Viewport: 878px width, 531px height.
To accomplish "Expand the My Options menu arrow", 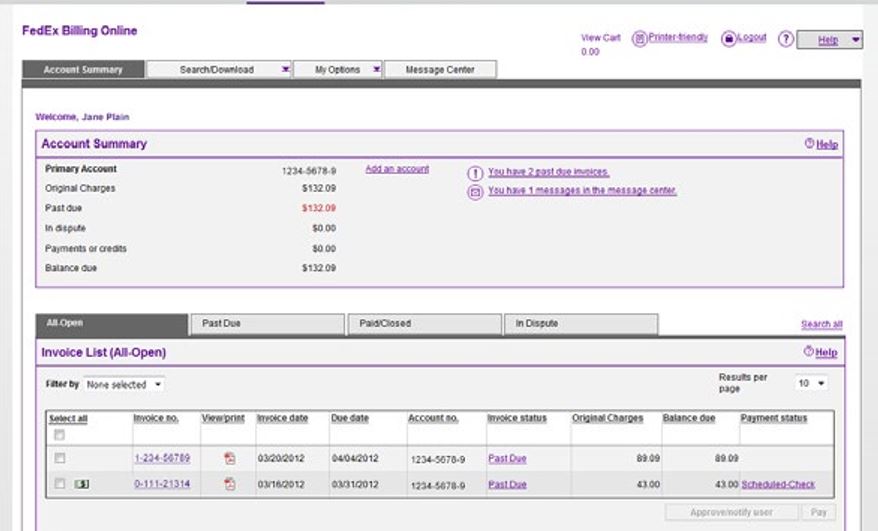I will tap(376, 69).
